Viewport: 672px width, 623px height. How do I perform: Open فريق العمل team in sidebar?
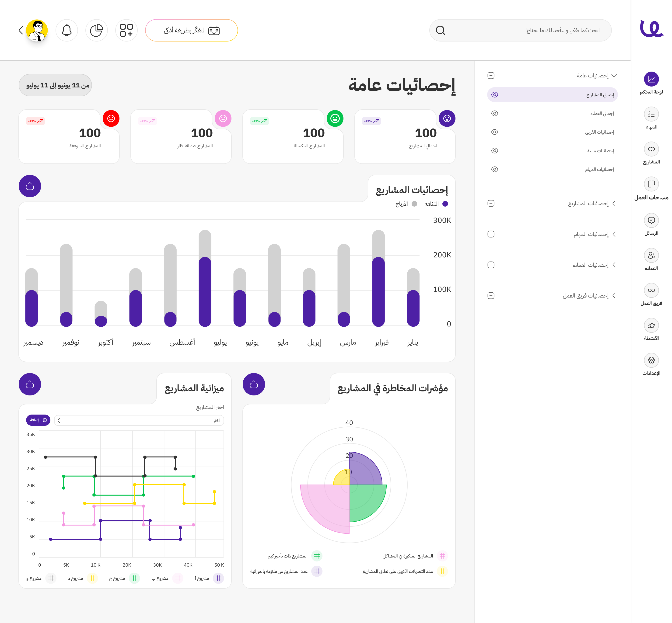point(651,294)
